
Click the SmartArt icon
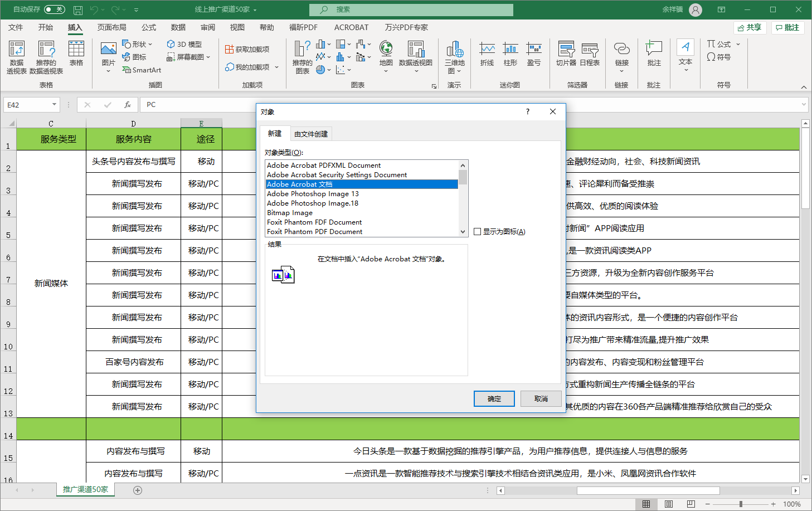click(x=142, y=70)
